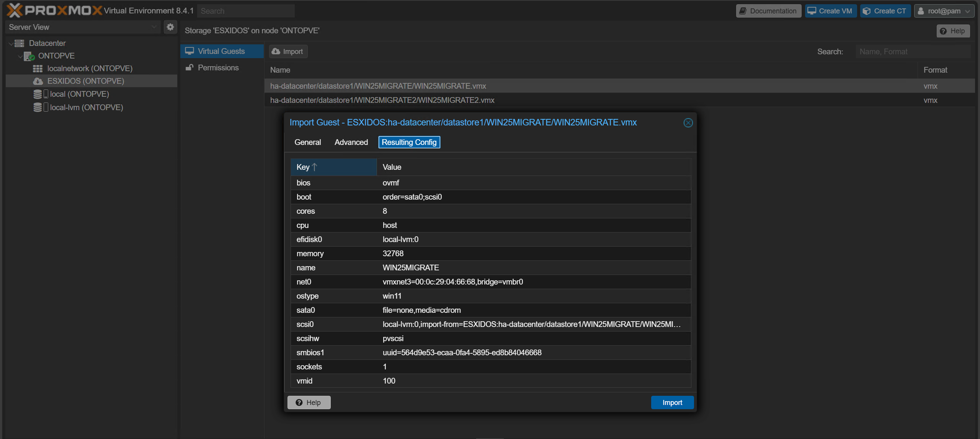Click the Help button in the dialog
This screenshot has height=439, width=980.
(x=309, y=402)
